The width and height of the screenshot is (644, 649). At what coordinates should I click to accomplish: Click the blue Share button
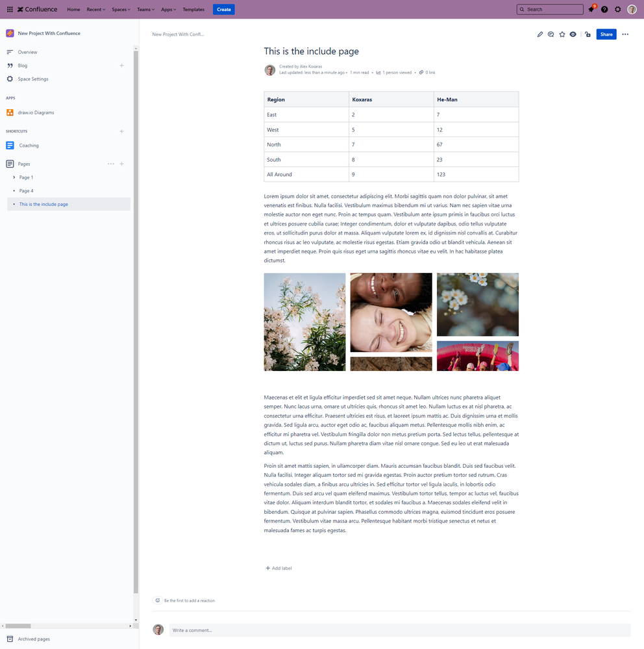click(606, 34)
